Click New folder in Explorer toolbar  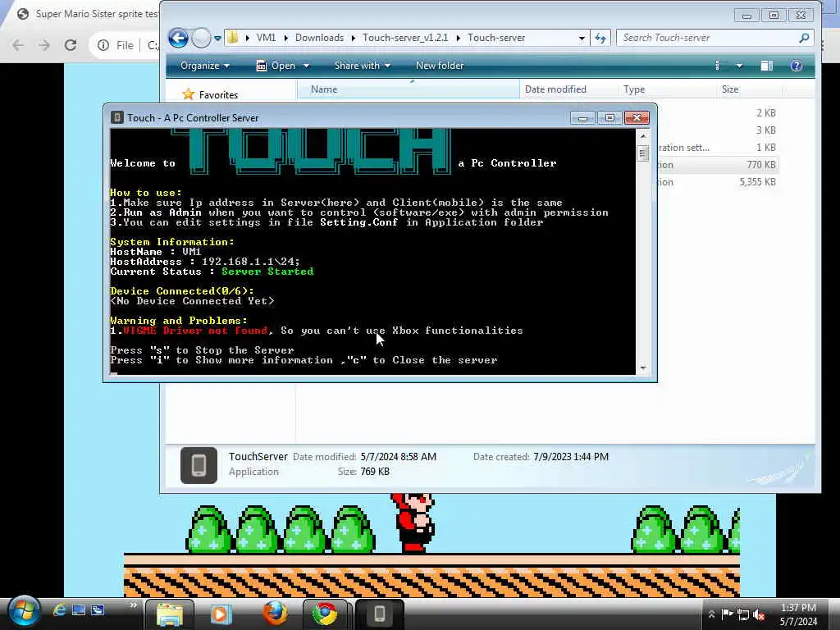click(x=440, y=66)
